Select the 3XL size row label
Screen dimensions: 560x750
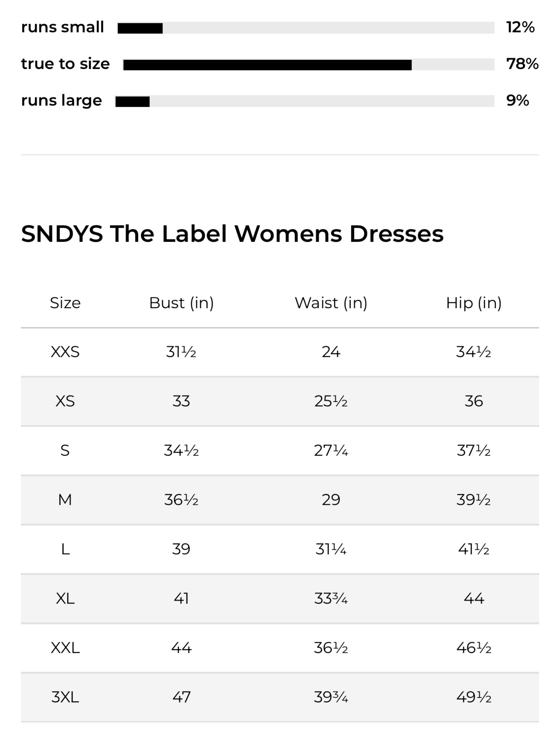tap(65, 697)
